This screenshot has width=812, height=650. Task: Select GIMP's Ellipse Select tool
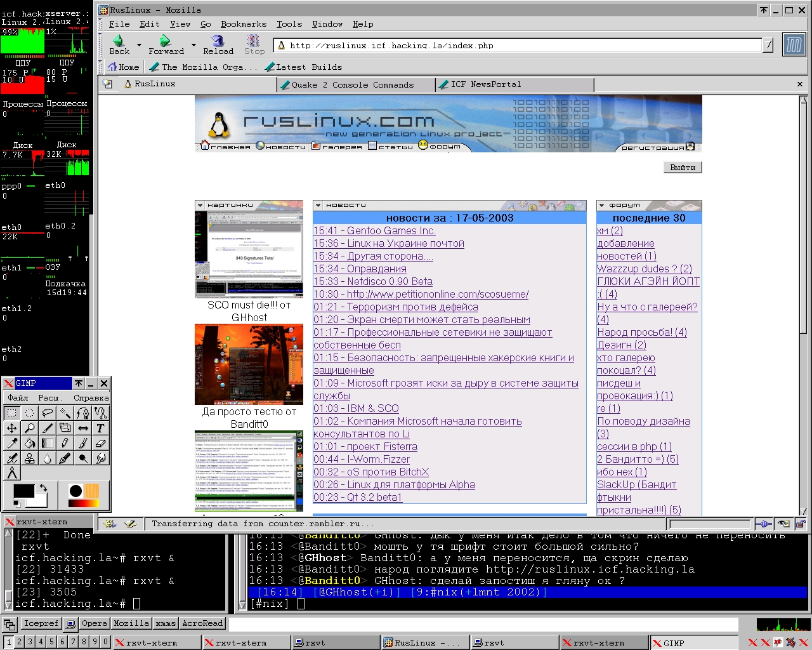click(x=30, y=413)
